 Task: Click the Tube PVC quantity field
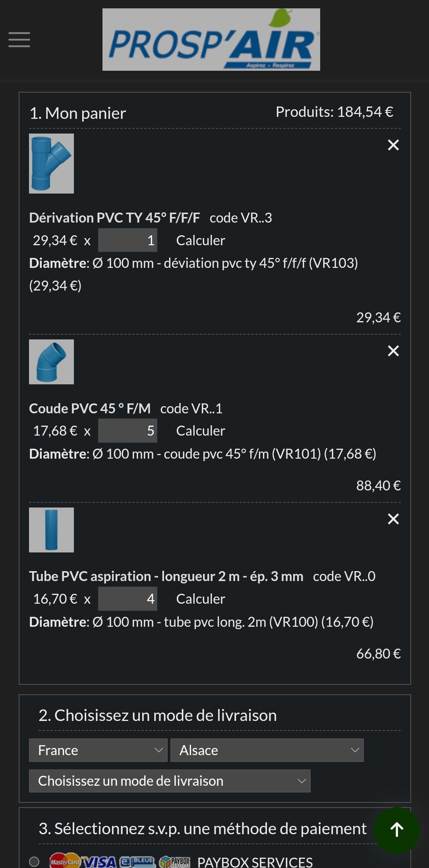tap(128, 599)
